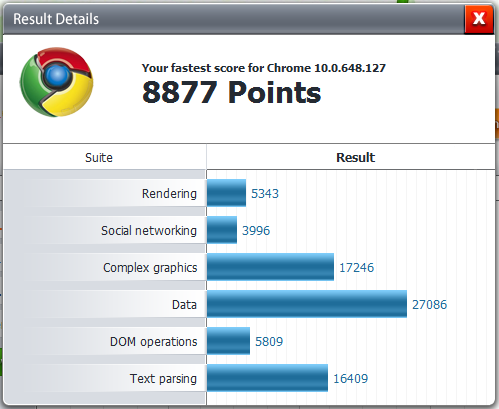Click the Chrome browser logo
Screen dimensions: 499x409
point(57,82)
